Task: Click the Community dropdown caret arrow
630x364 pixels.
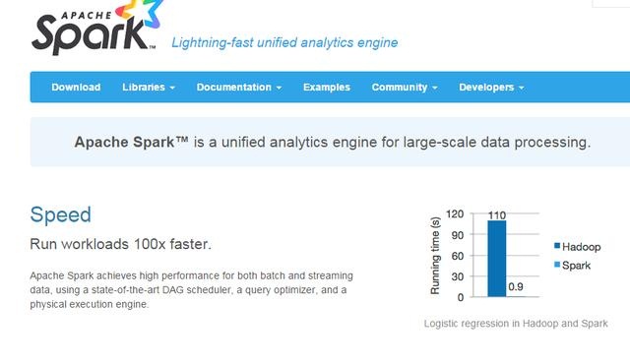Action: tap(435, 88)
